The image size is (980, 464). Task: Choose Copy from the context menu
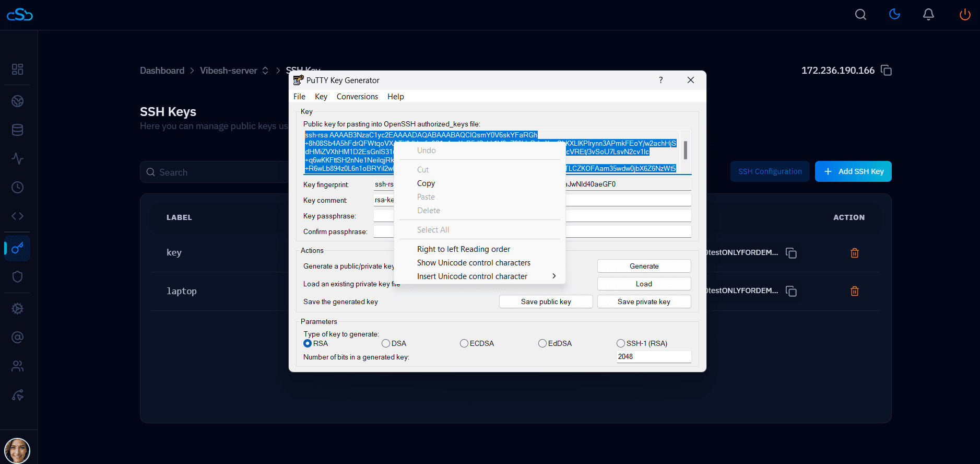[426, 183]
